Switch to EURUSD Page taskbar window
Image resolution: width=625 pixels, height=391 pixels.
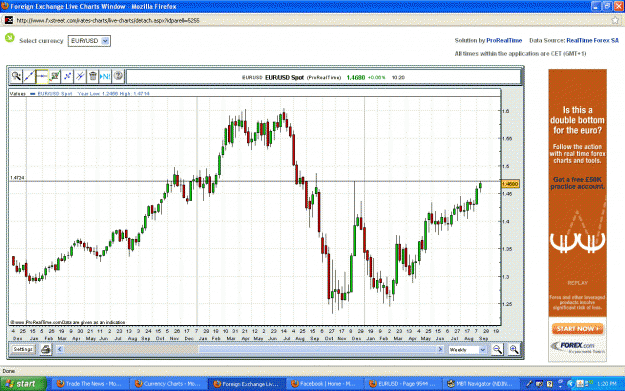point(403,384)
